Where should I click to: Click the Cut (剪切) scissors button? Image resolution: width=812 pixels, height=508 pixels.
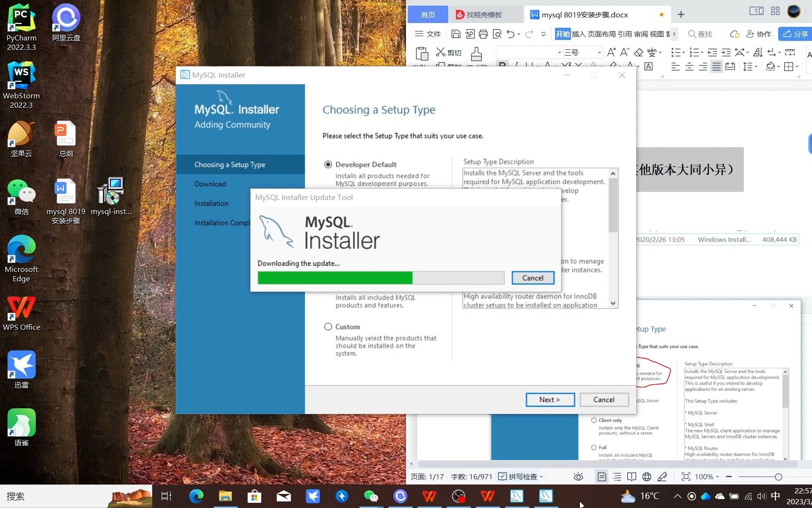click(x=449, y=52)
